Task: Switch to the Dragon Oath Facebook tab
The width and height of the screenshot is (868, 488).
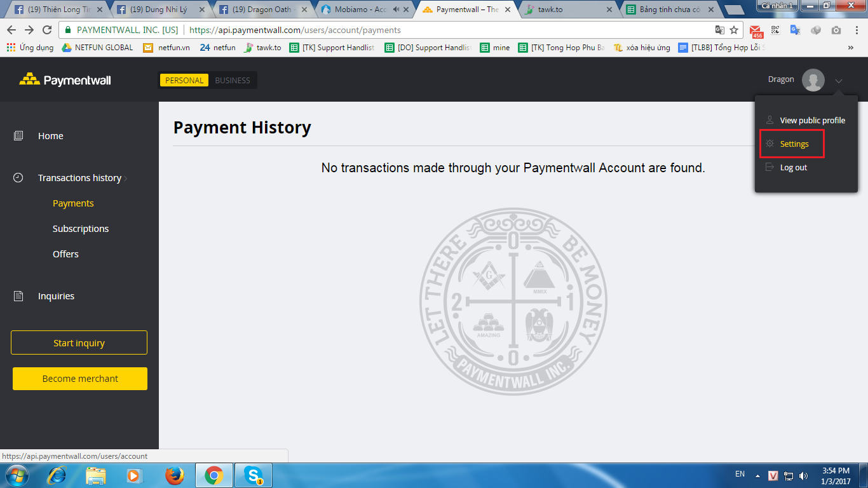Action: tap(262, 10)
